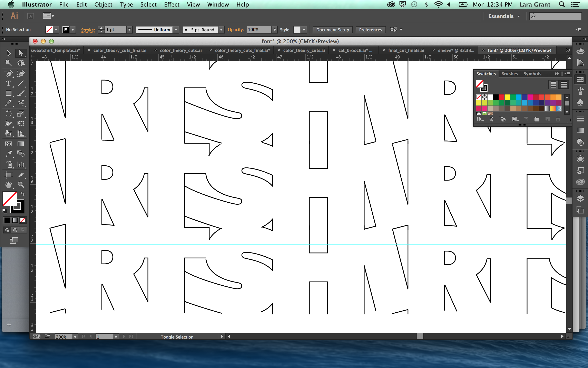Screen dimensions: 588x368
Task: Click the toolbox Fill color box
Action: [x=9, y=199]
